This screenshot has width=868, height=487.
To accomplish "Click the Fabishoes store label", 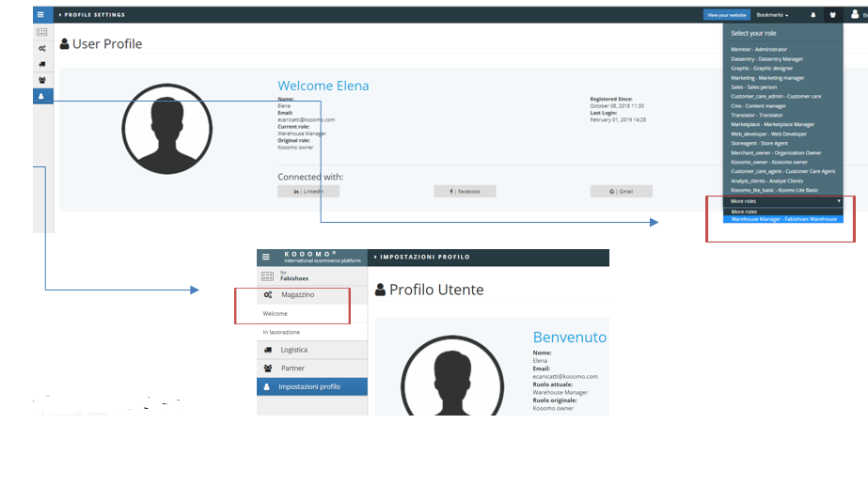I will click(x=294, y=278).
